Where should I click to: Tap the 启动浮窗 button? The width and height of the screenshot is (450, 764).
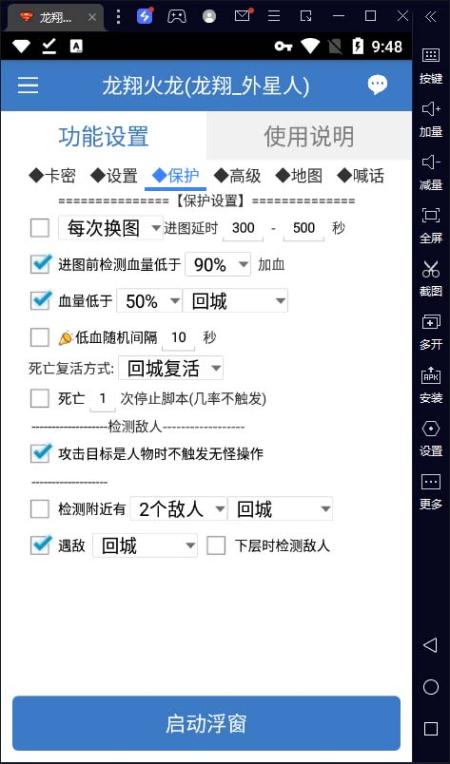(206, 724)
